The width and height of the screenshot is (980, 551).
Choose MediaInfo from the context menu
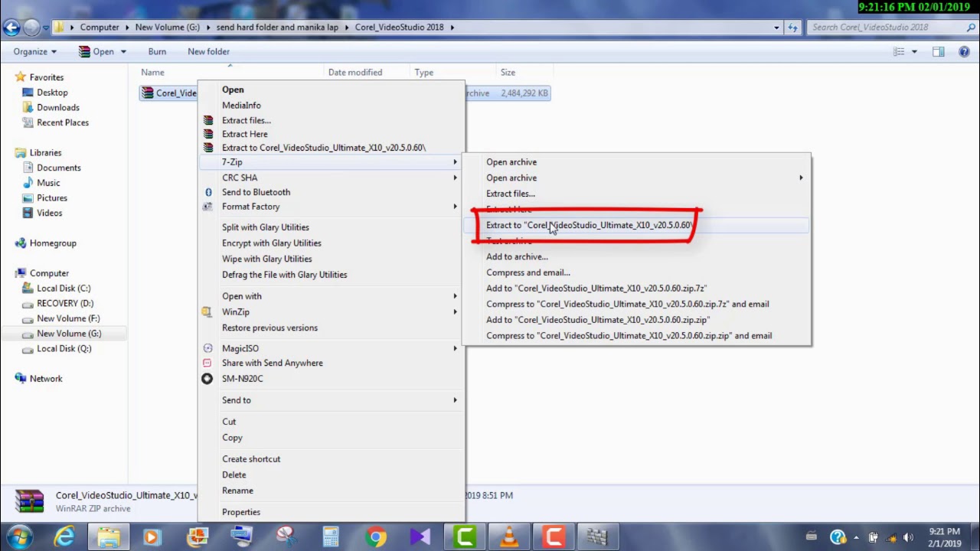point(241,106)
